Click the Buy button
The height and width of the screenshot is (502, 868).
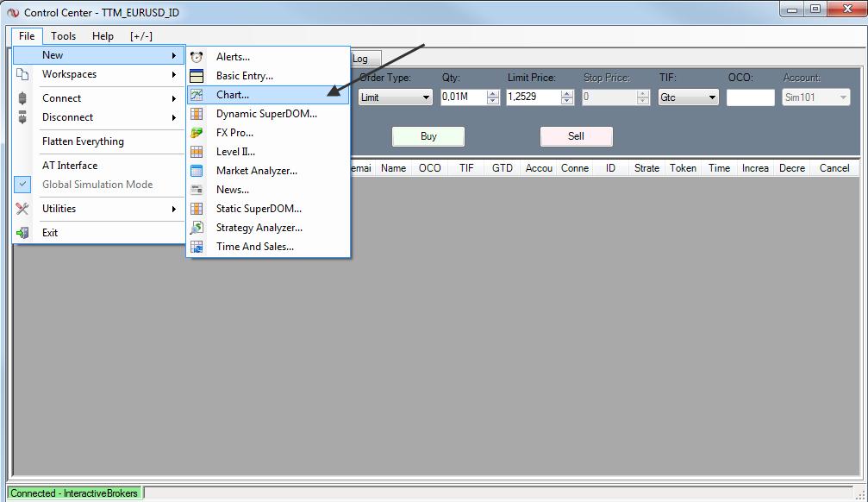(x=428, y=136)
